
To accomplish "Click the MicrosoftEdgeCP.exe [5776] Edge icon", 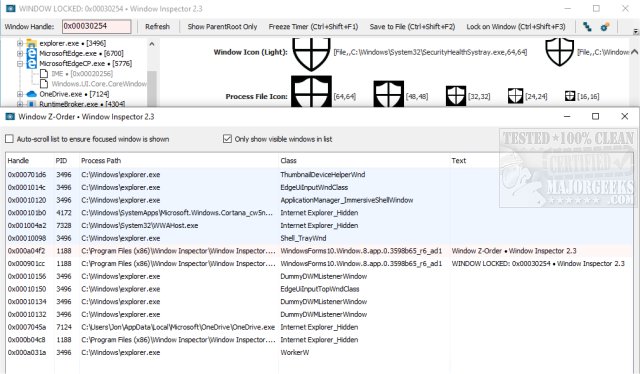I will point(31,63).
